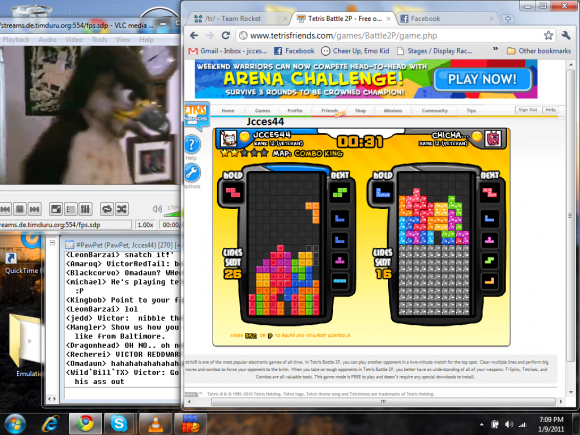This screenshot has height=435, width=580.
Task: Toggle VLC loop mode
Action: point(107,209)
